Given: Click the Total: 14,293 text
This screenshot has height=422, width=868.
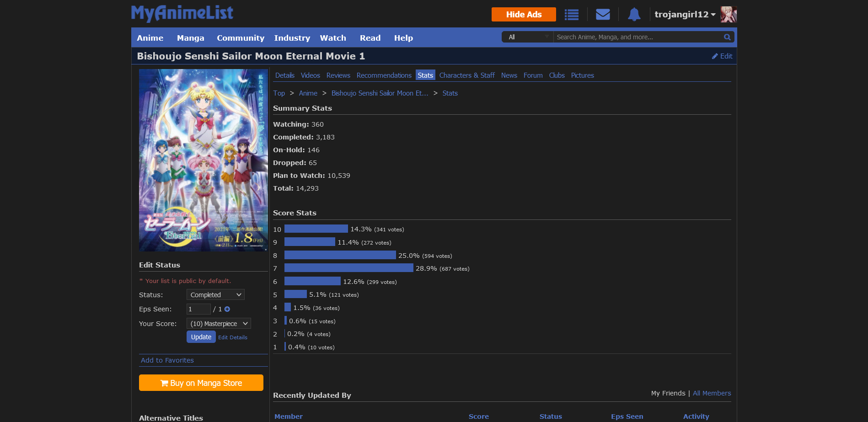Looking at the screenshot, I should point(296,188).
